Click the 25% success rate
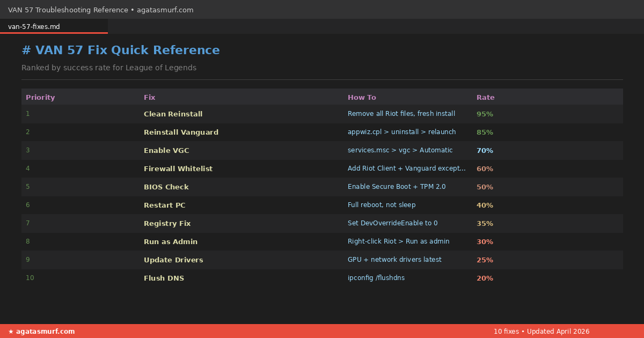 485,260
